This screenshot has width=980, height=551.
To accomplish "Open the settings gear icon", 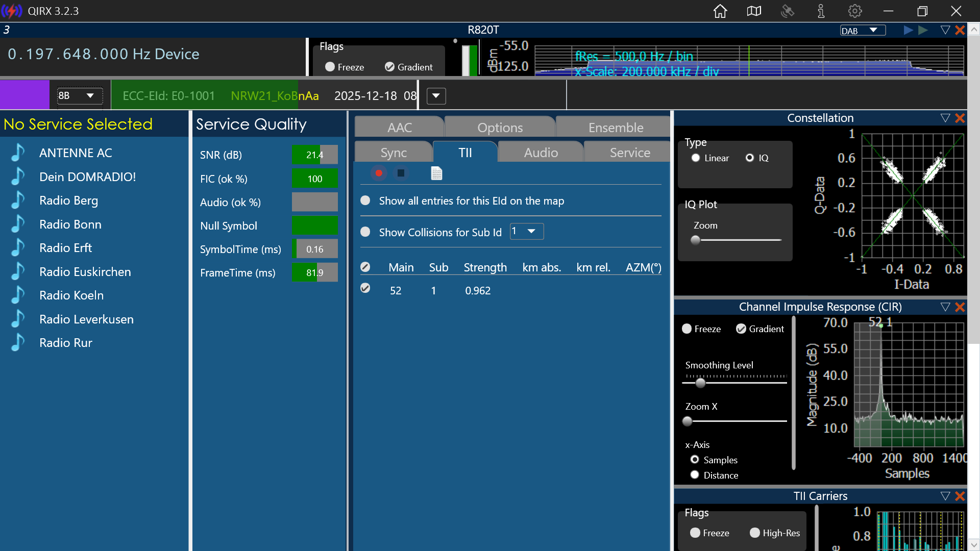I will [855, 11].
